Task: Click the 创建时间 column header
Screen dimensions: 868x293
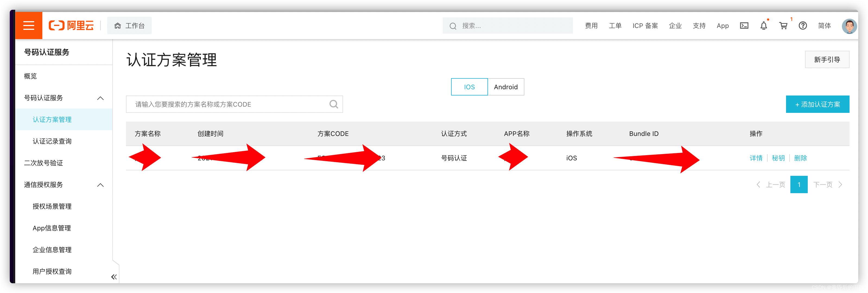Action: 210,134
